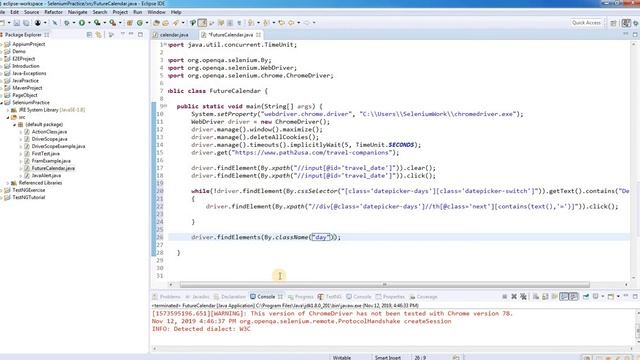This screenshot has height=360, width=640.
Task: Click Terminate icon in Console toolbar
Action: coord(504,296)
